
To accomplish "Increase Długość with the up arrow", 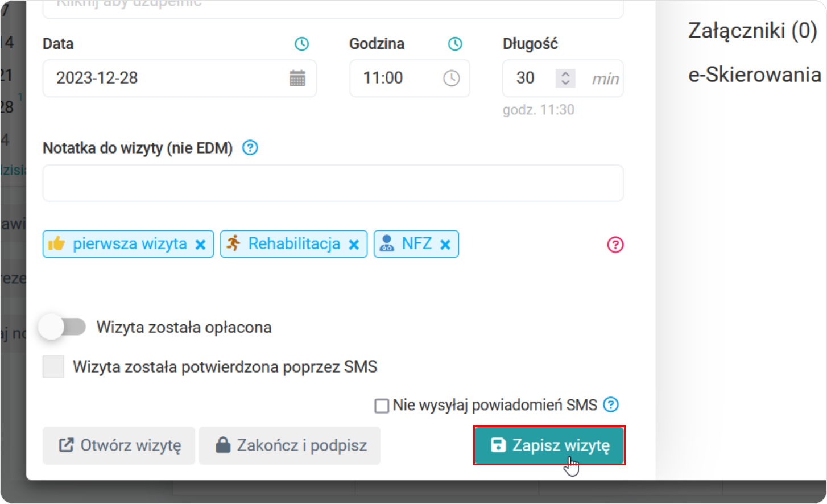I will click(x=565, y=73).
